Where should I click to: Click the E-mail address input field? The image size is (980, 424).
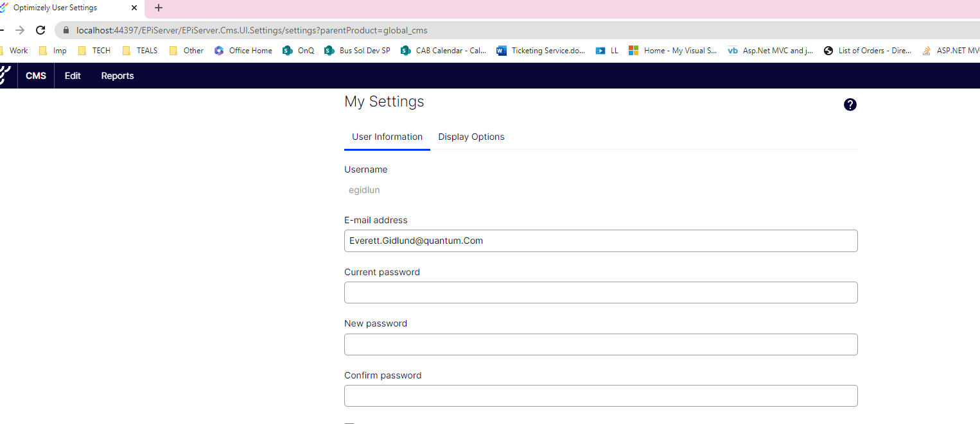(600, 241)
